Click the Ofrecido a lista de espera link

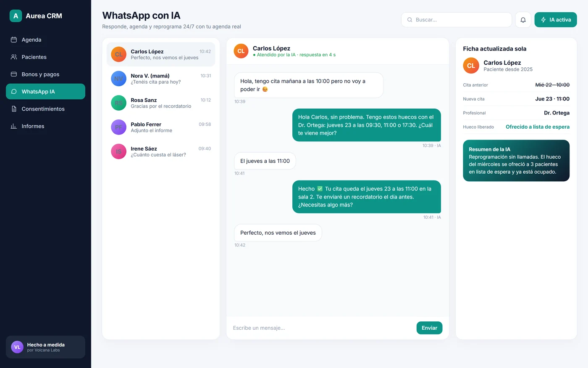click(x=537, y=127)
